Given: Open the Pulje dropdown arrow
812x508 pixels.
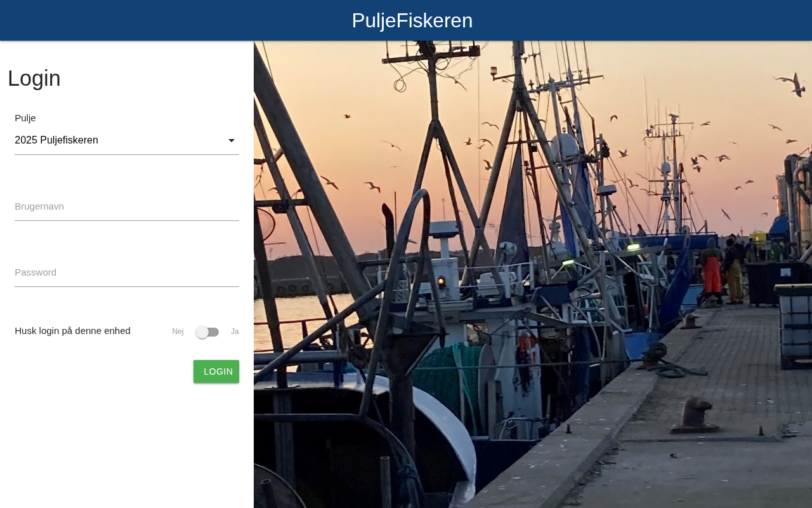Looking at the screenshot, I should 232,140.
